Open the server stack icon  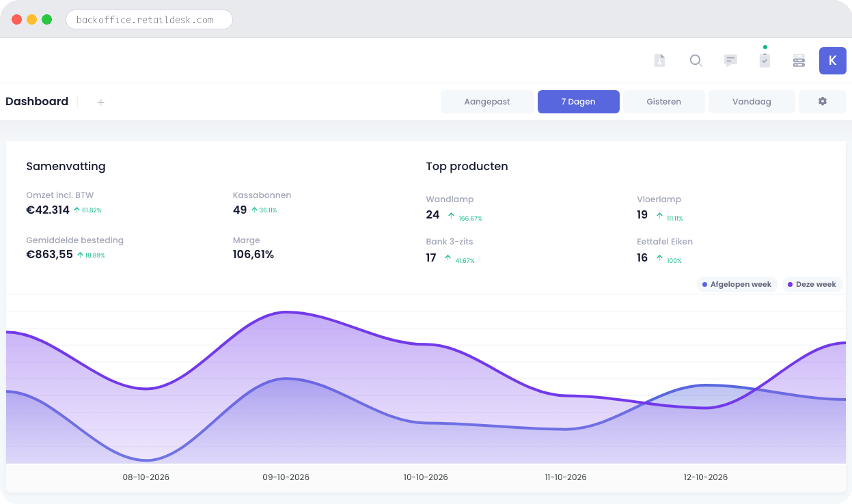pos(799,61)
